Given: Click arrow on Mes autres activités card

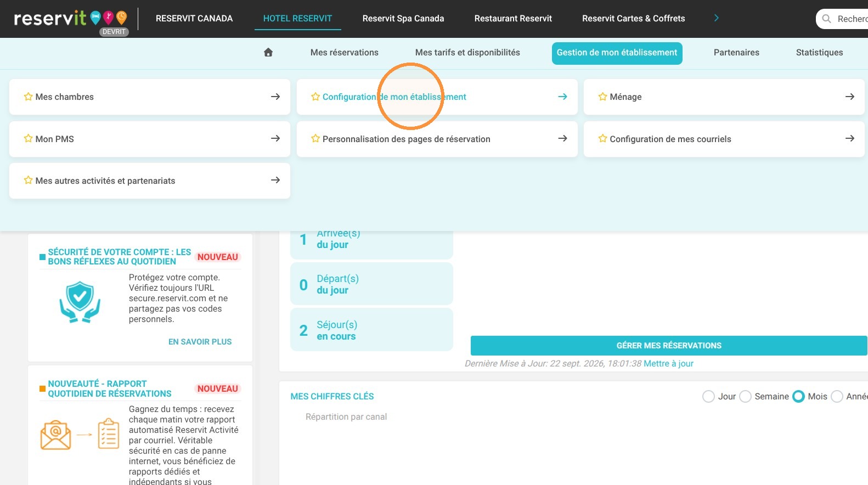Looking at the screenshot, I should pyautogui.click(x=275, y=180).
